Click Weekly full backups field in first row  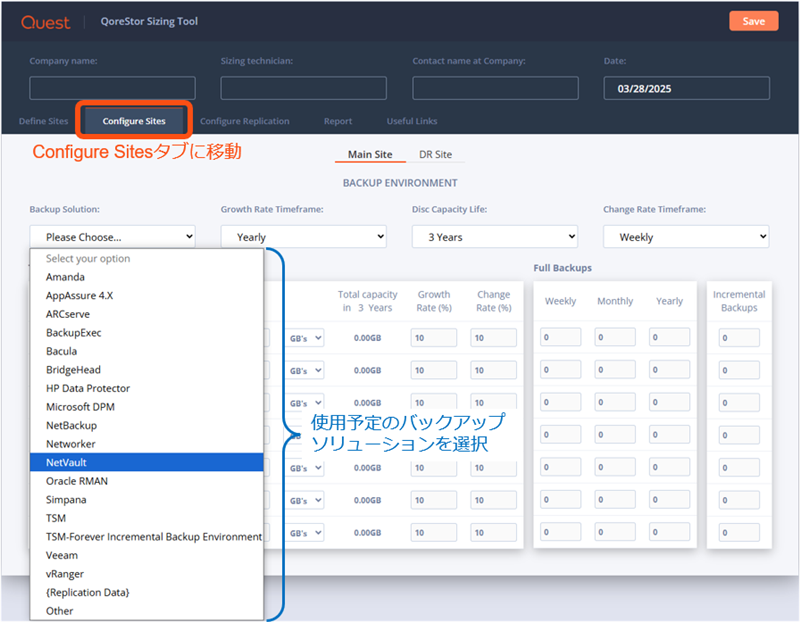click(560, 337)
